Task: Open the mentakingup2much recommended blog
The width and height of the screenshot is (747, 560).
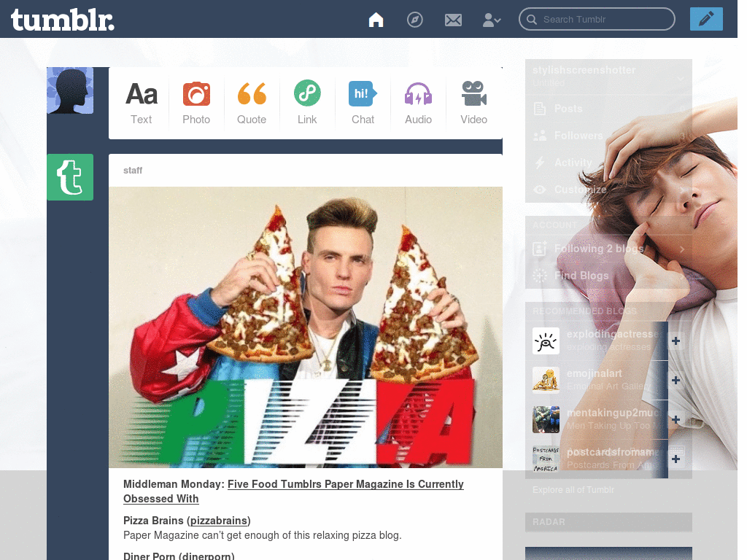Action: coord(612,413)
